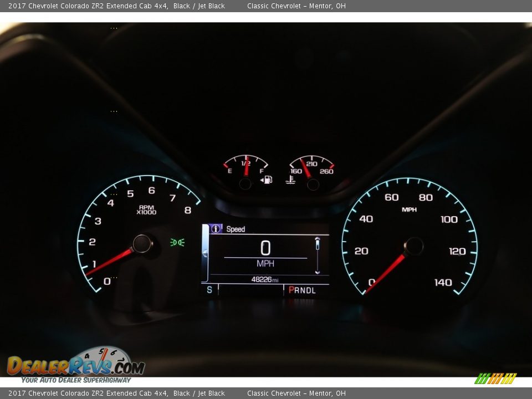The height and width of the screenshot is (399, 532).
Task: Click the fuel pump icon
Action: (x=267, y=180)
